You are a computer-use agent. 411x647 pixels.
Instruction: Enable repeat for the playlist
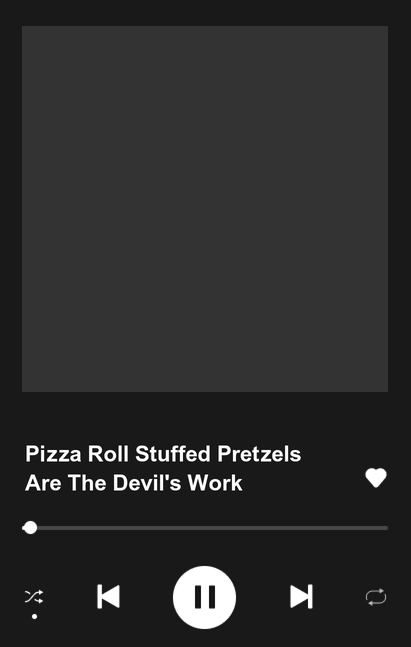tap(376, 597)
